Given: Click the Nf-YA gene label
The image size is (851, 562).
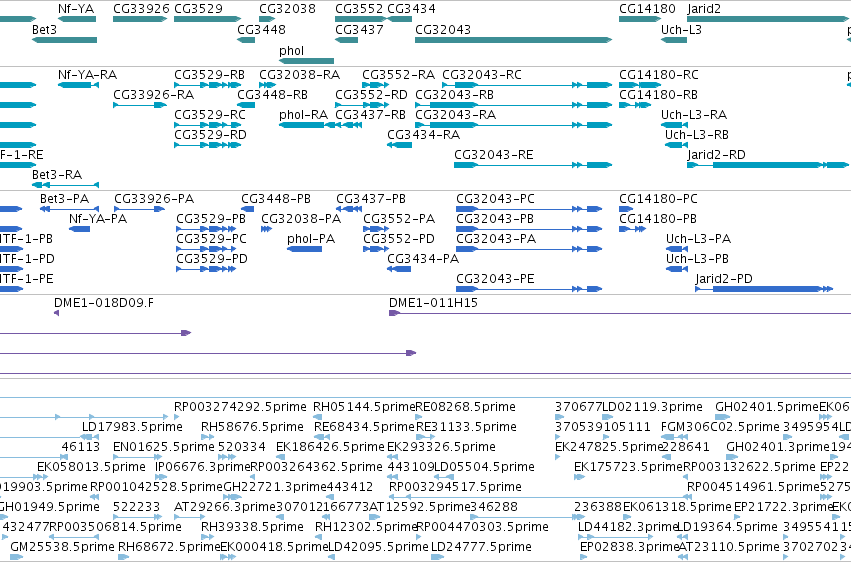Looking at the screenshot, I should (76, 9).
